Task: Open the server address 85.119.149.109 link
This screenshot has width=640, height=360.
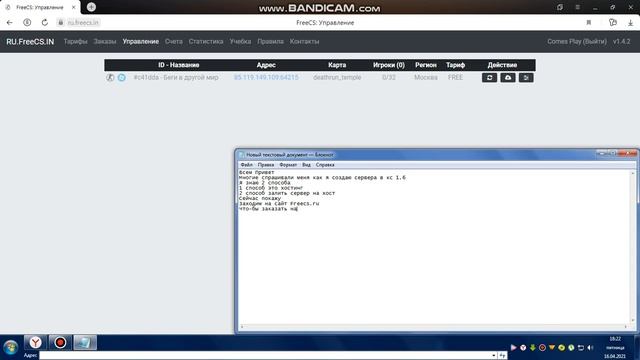Action: pos(266,77)
